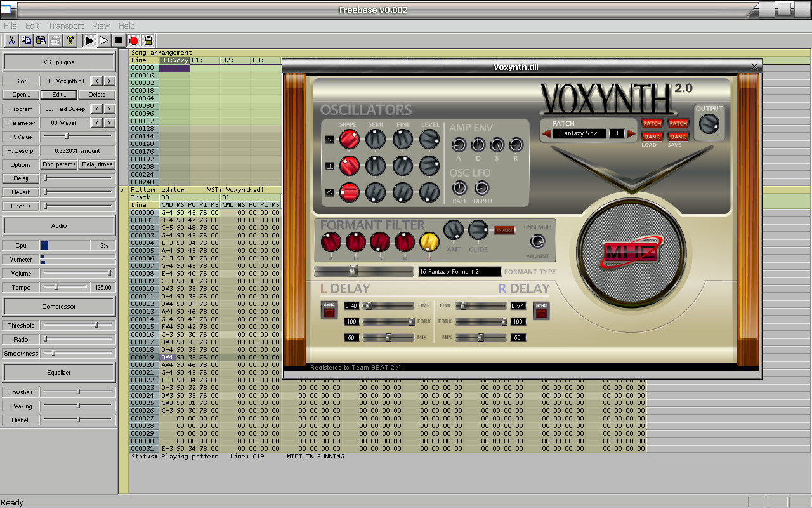This screenshot has height=508, width=812.
Task: Select the previous Parameter with the left arrow
Action: click(96, 123)
